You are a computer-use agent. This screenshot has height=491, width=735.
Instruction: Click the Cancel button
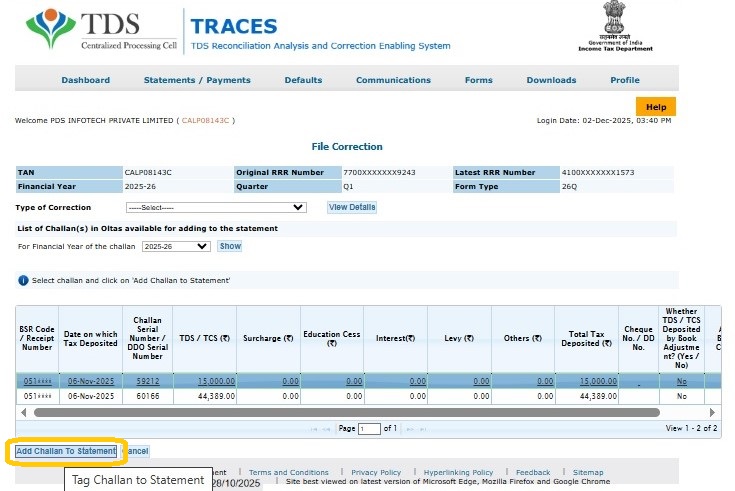point(136,451)
